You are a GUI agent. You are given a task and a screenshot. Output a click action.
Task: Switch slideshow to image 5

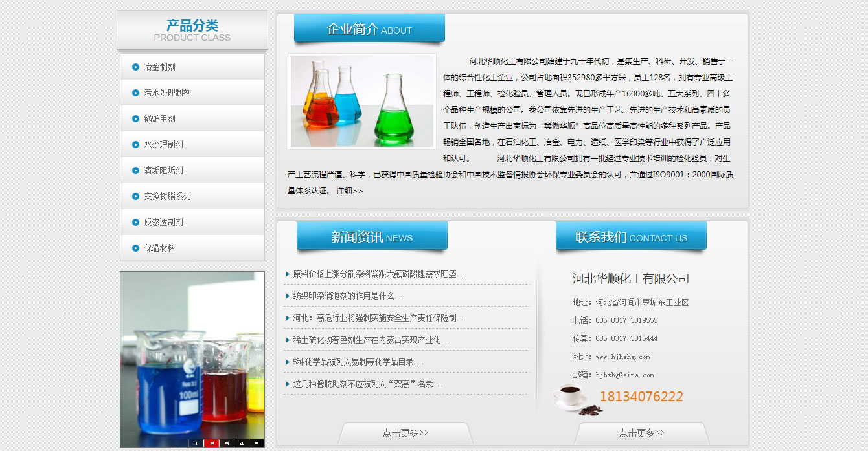(257, 443)
